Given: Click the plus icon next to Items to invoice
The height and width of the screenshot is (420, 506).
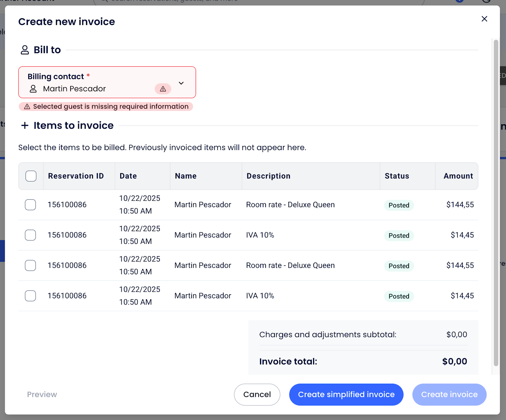Looking at the screenshot, I should [25, 125].
